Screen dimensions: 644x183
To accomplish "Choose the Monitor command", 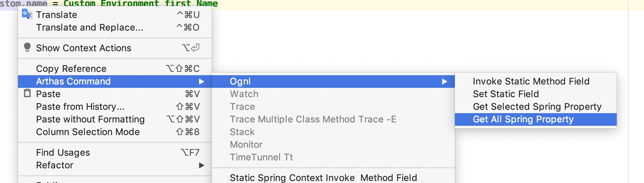I will 246,145.
